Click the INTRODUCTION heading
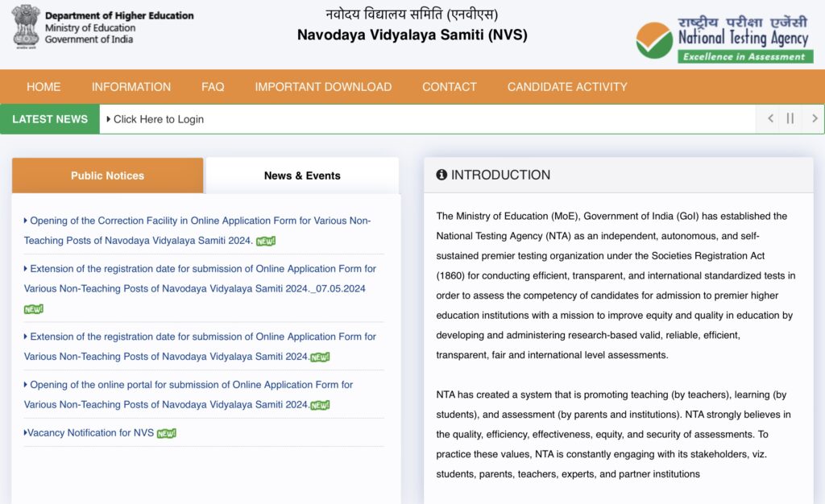Screen dimensions: 825x504 [500, 175]
